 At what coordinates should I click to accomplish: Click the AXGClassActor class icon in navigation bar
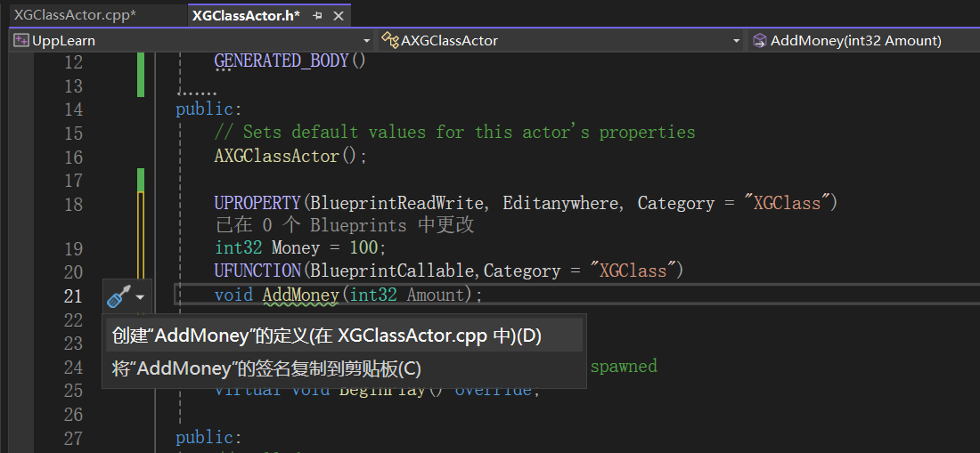[x=390, y=41]
